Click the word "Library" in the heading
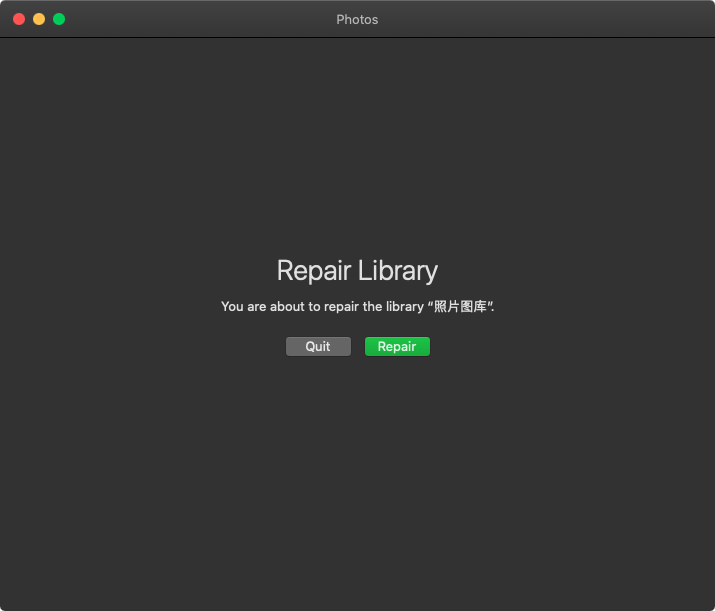This screenshot has width=715, height=611. click(396, 271)
